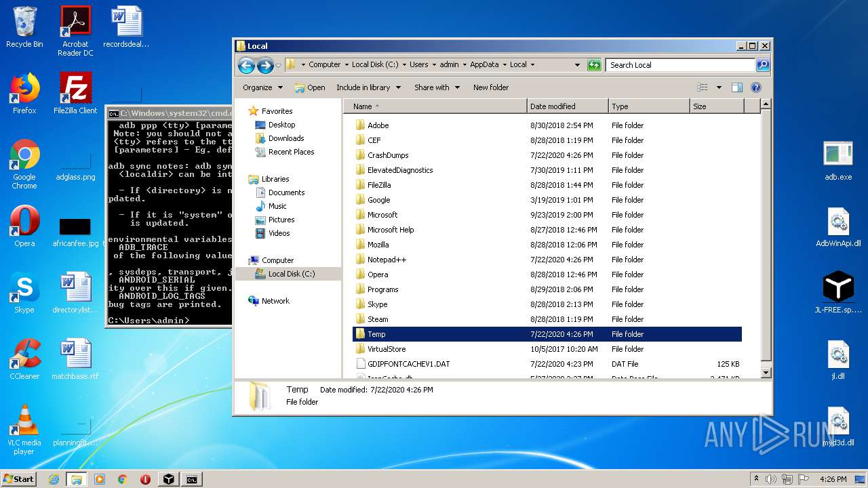
Task: Select the Notepad++ folder row
Action: click(x=547, y=260)
